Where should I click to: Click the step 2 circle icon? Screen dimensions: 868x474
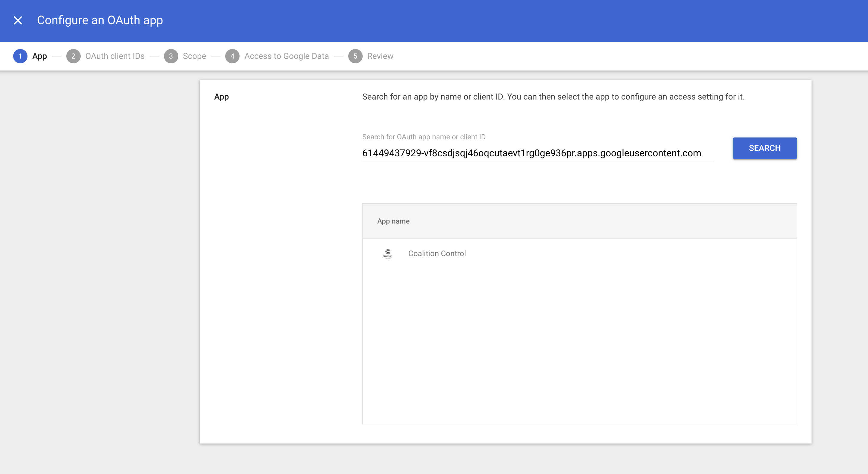[73, 56]
